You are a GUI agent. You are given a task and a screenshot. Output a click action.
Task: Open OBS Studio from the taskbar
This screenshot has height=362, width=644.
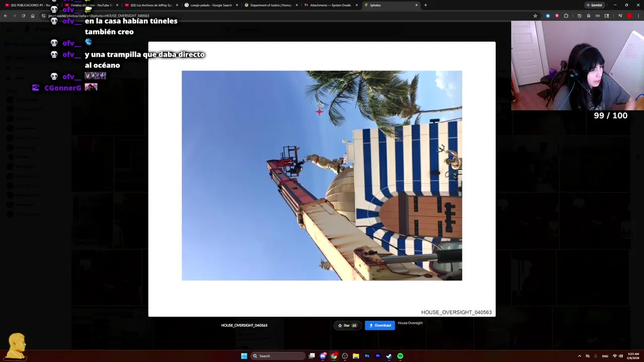pos(345,356)
